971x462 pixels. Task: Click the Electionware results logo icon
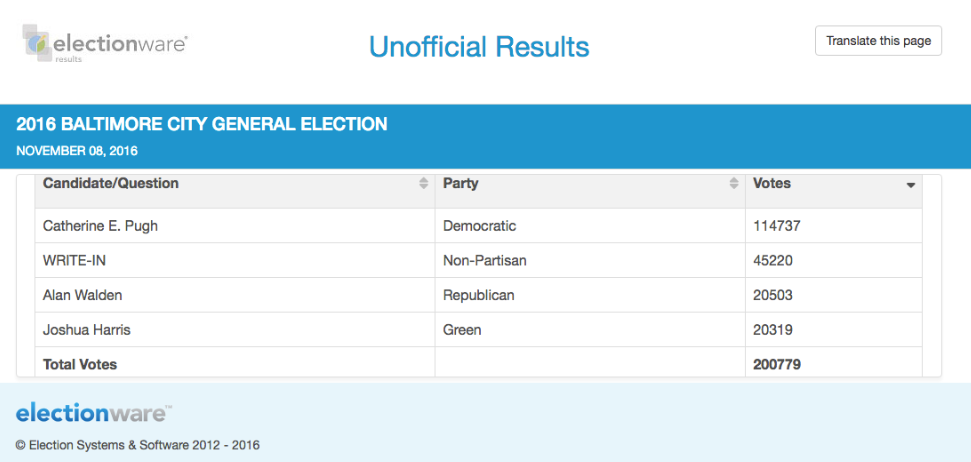[38, 44]
